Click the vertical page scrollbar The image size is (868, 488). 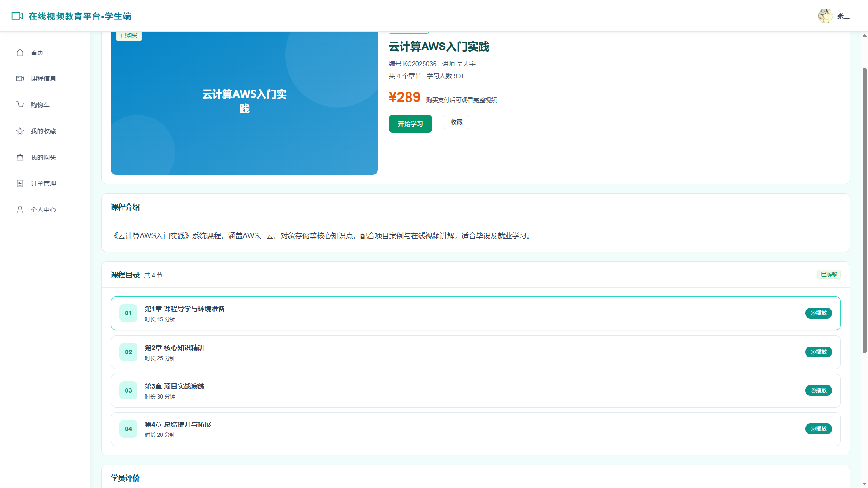click(864, 210)
